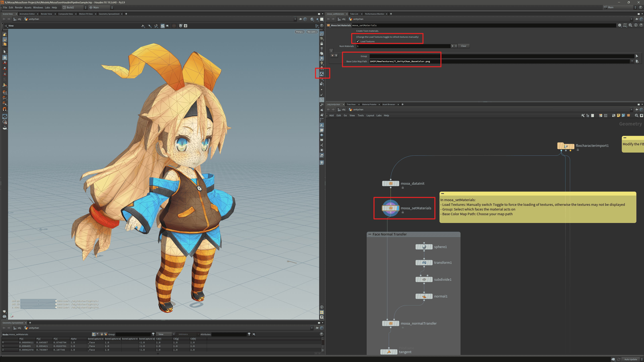Open the No cam camera dropdown
644x362 pixels.
coord(312,32)
